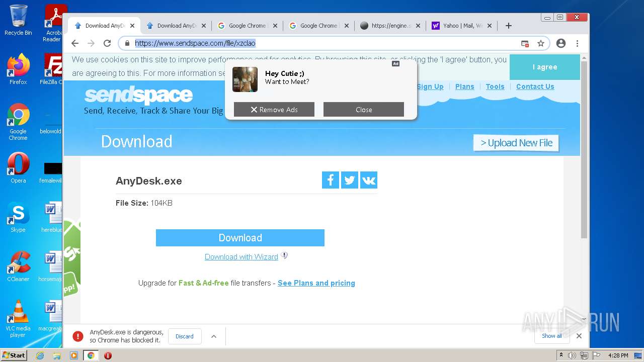Share the file on VK
Screen dimensions: 644x362
369,180
